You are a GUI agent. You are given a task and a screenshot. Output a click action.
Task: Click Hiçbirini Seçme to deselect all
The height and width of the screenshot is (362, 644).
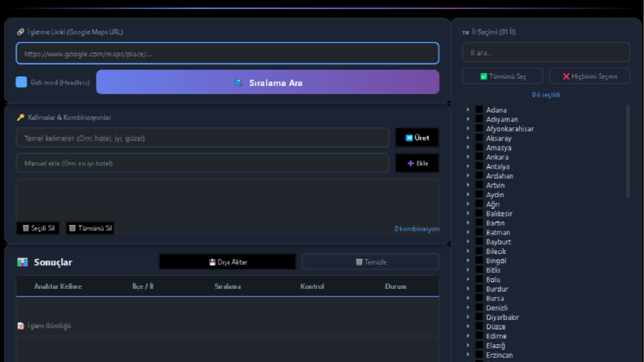point(590,76)
